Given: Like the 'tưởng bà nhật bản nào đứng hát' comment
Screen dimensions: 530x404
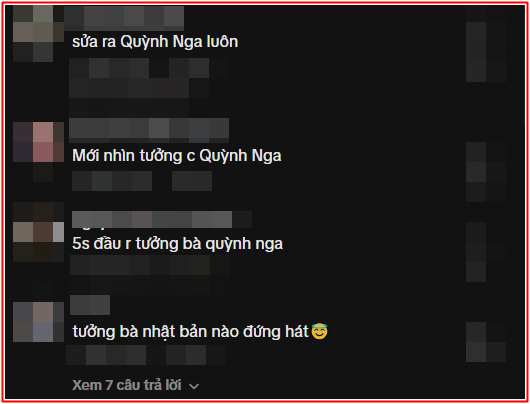Looking at the screenshot, I should click(x=486, y=342).
